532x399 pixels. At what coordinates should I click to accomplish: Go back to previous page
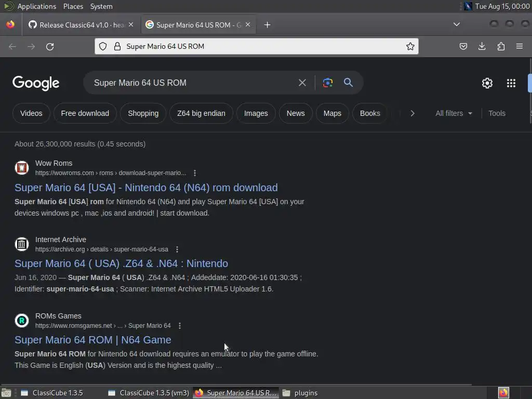click(x=12, y=46)
